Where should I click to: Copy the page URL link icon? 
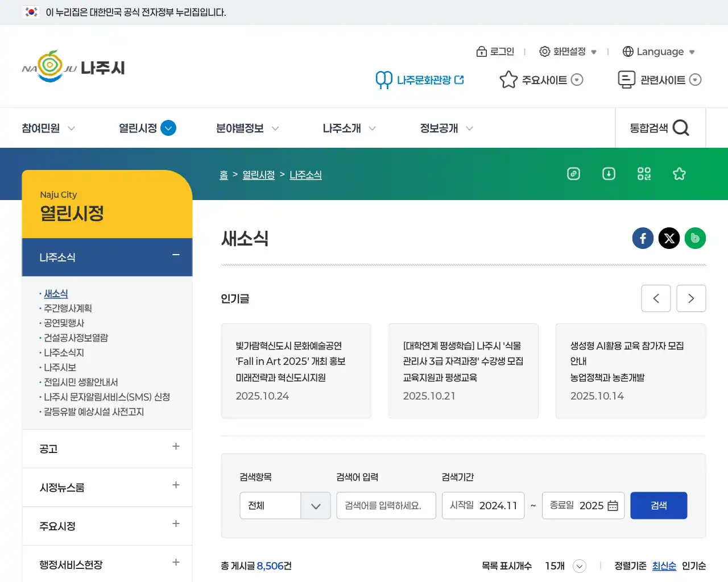coord(573,174)
